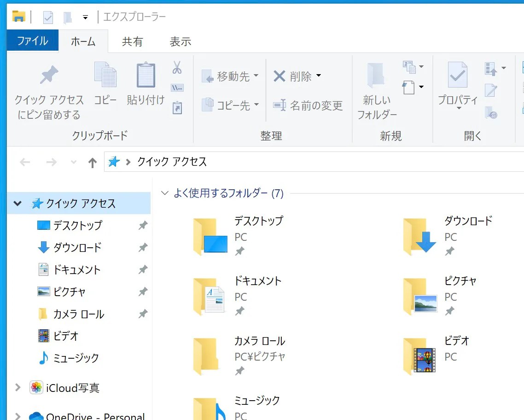Click the Pin to Quick Access ribbon icon

click(x=49, y=75)
